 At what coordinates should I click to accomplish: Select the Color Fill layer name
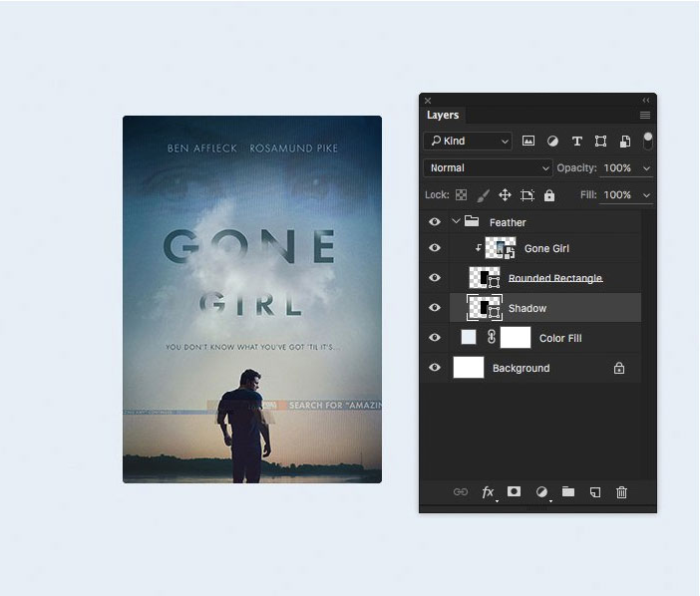coord(560,338)
